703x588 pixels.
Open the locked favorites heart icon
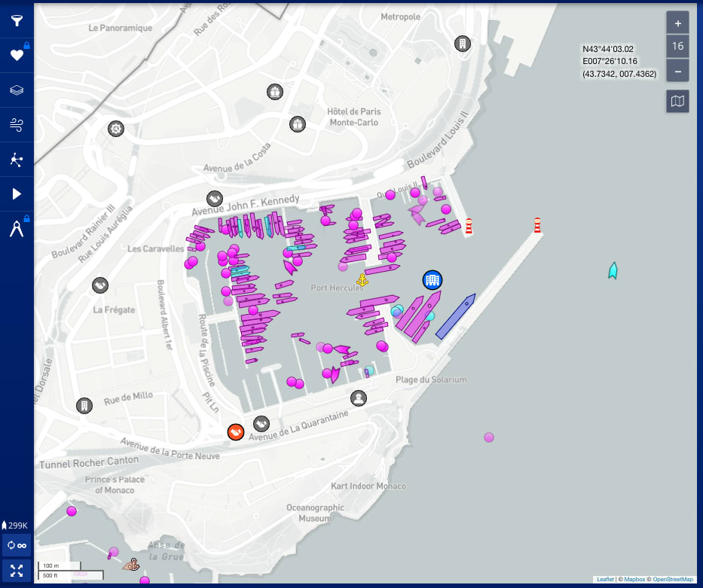(x=17, y=55)
